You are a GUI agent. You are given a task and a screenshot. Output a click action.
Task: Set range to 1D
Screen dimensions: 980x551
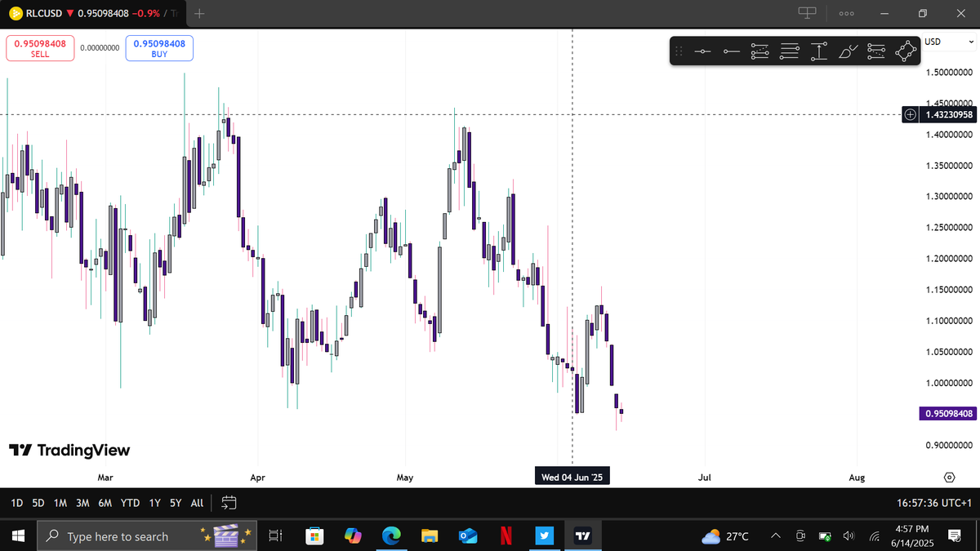click(x=17, y=503)
